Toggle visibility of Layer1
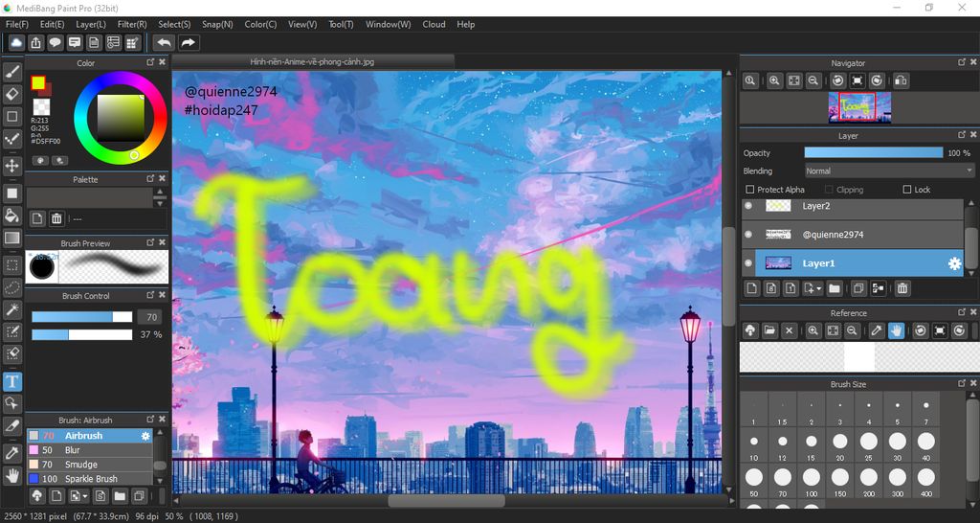Viewport: 980px width, 523px height. click(x=748, y=263)
